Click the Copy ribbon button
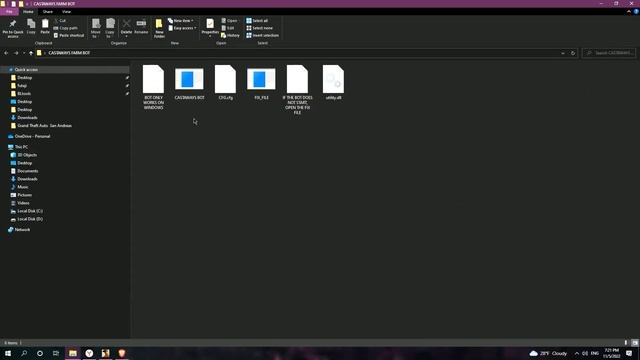The width and height of the screenshot is (640, 360). 31,27
